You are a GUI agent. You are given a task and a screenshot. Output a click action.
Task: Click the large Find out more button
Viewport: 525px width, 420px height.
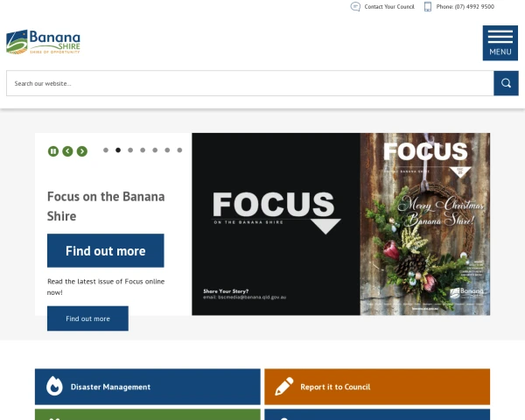coord(106,250)
